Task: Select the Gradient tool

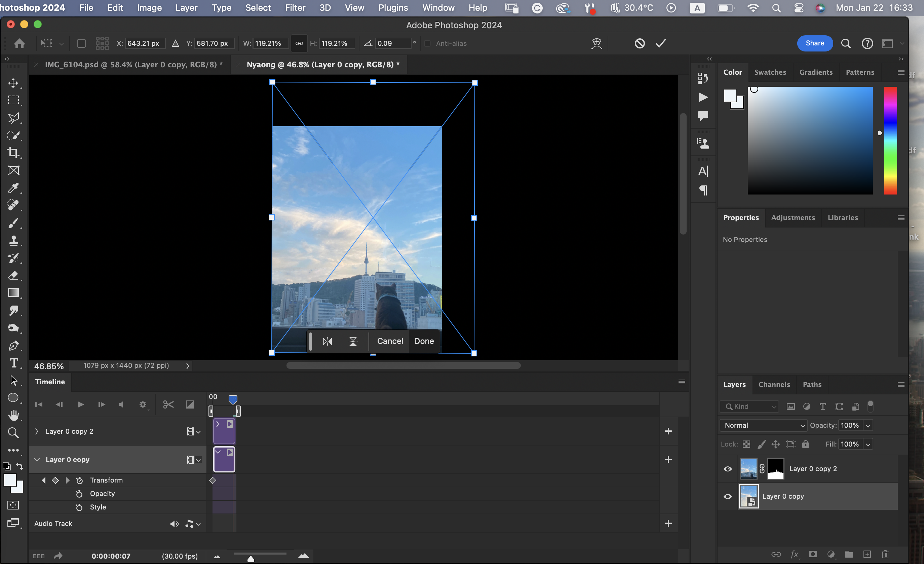Action: tap(13, 293)
